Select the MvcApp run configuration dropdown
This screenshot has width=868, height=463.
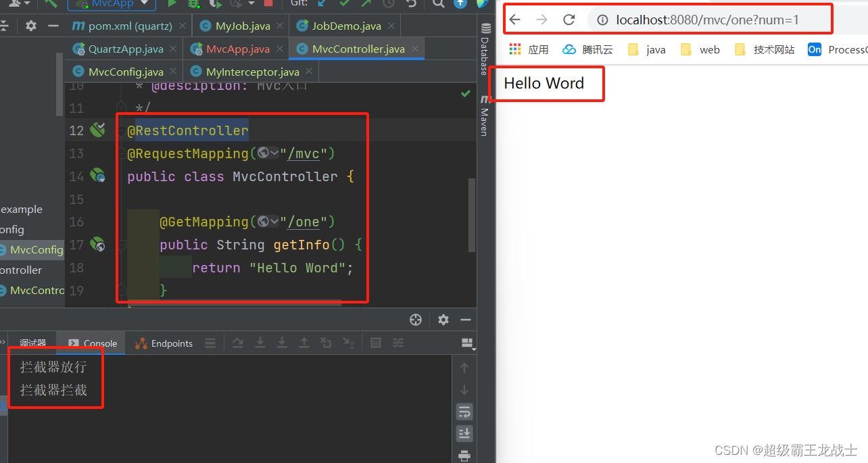[x=112, y=4]
